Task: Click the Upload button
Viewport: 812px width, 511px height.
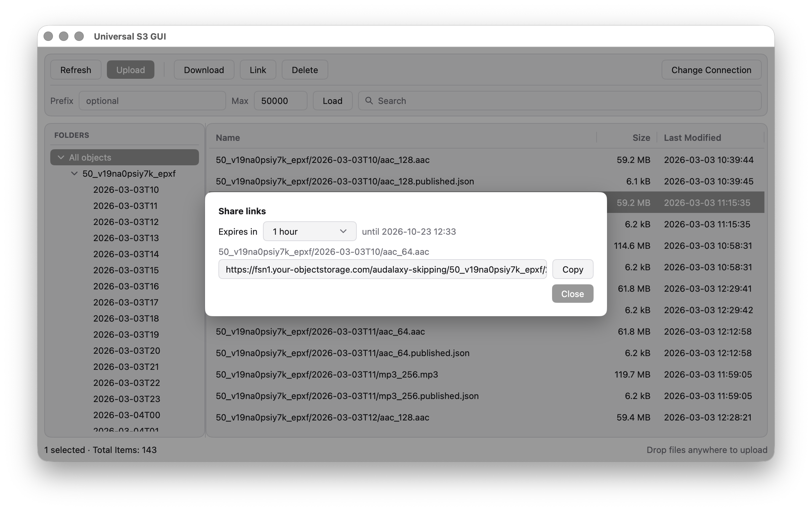Action: [x=131, y=70]
